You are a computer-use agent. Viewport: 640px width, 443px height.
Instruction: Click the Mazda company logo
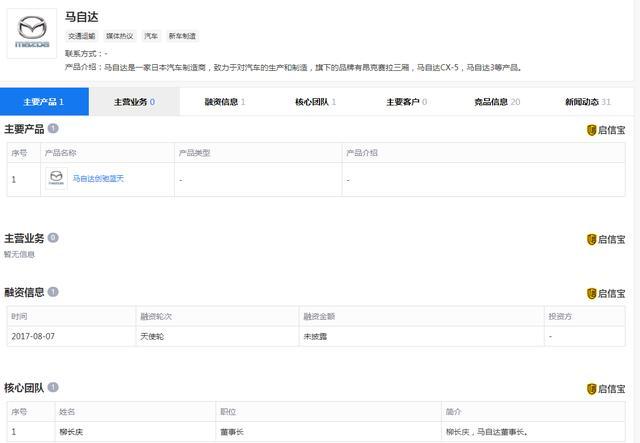point(32,33)
